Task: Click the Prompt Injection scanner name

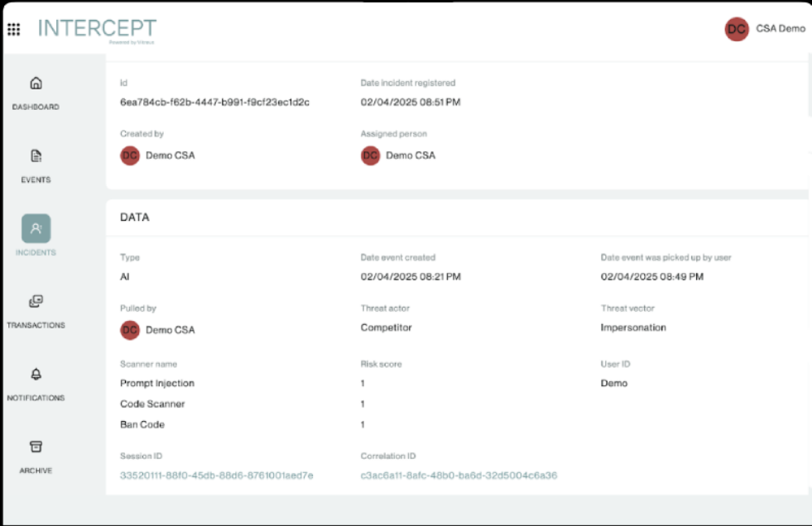Action: [x=157, y=383]
